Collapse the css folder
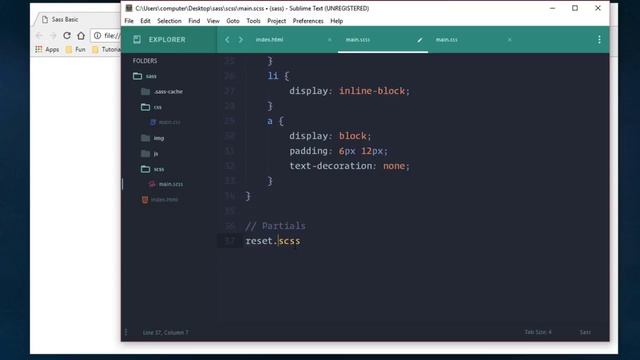This screenshot has width=640, height=360. pyautogui.click(x=158, y=107)
